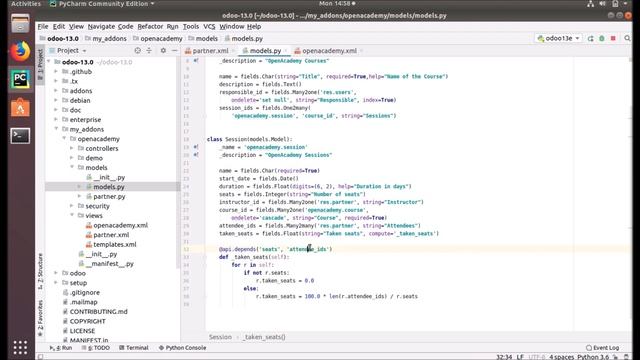640x360 pixels.
Task: Show the applications grid
Action: (20, 347)
